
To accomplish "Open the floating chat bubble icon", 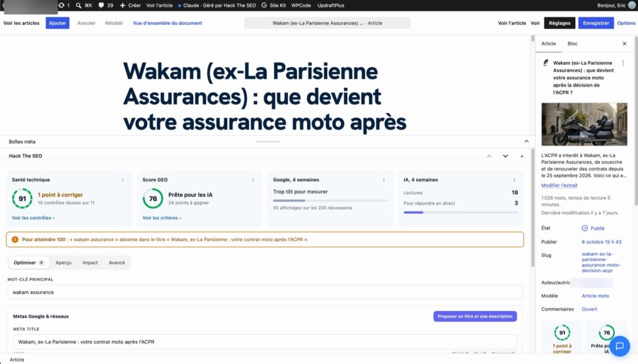I will (x=620, y=346).
